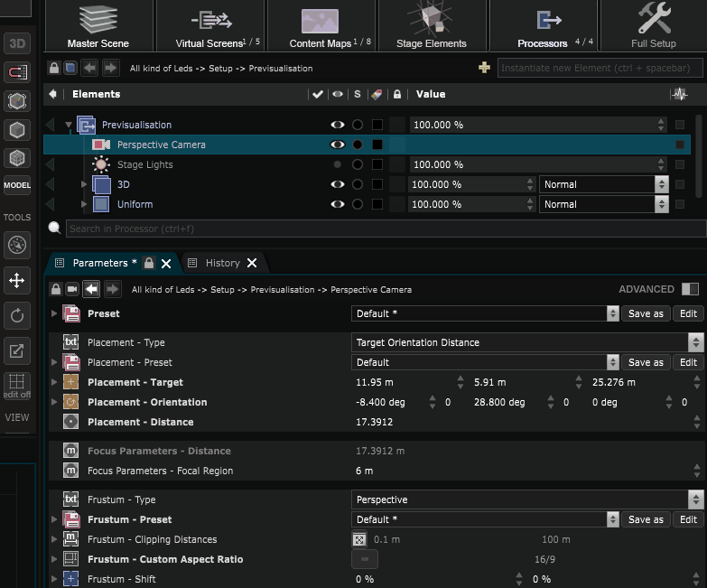
Task: Select the rotate tool in the sidebar
Action: click(x=17, y=315)
